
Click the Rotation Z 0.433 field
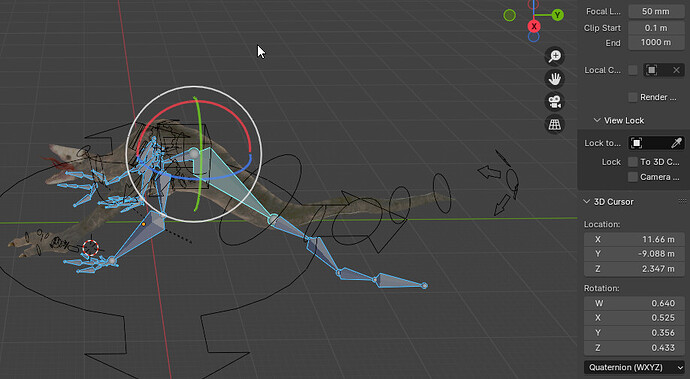(634, 348)
